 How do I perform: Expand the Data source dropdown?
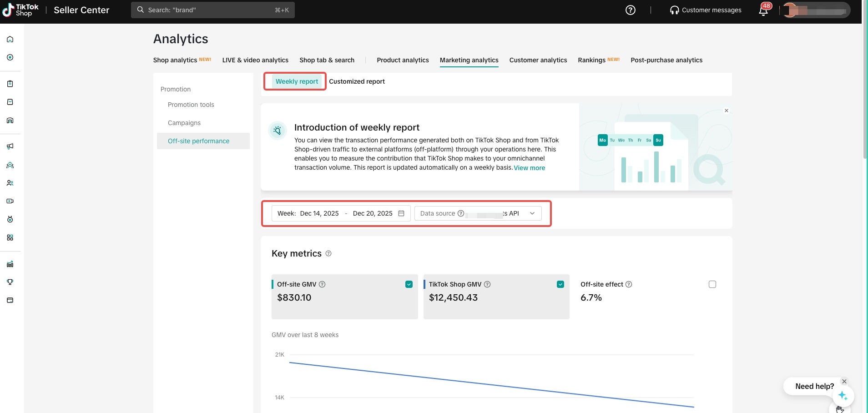pos(532,213)
